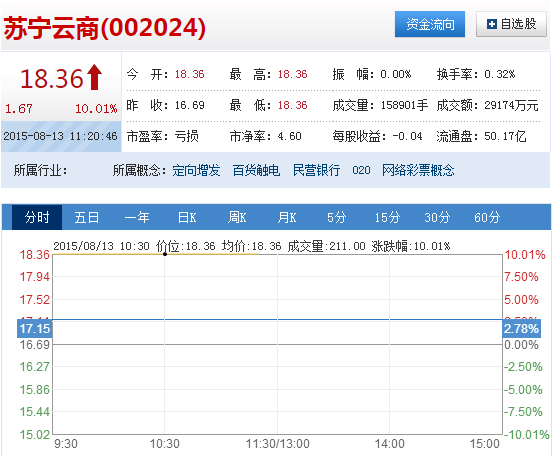Screen dimensions: 552x456
Task: Click 昨收 value 16.69
Action: click(x=189, y=105)
